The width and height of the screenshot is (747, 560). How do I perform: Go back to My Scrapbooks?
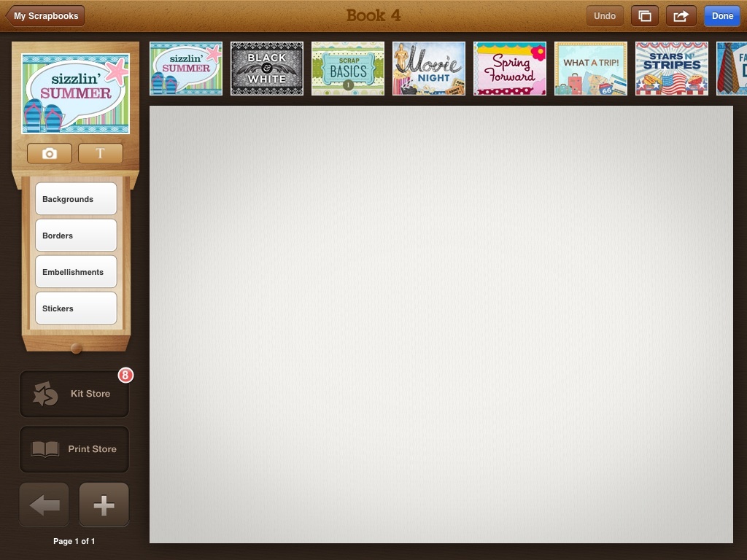pyautogui.click(x=45, y=16)
